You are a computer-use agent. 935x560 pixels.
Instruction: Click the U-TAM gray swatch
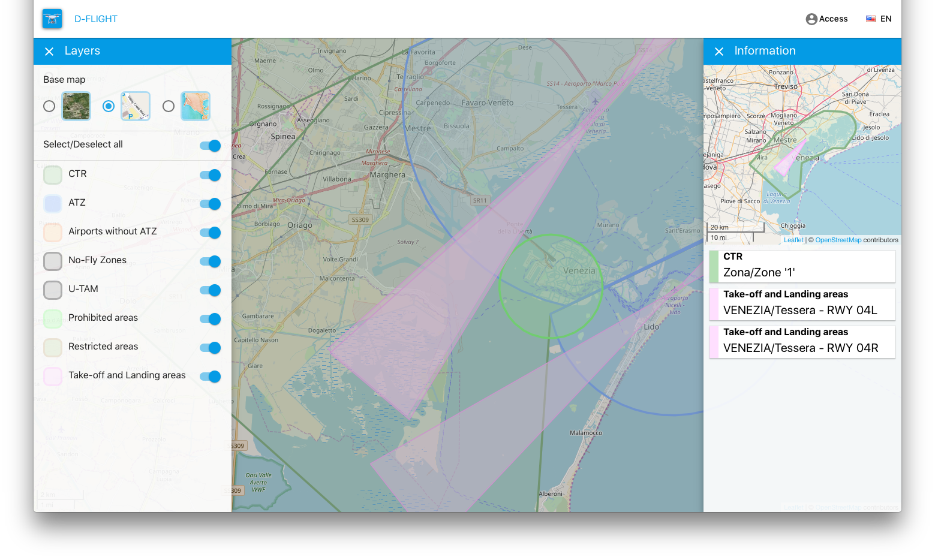click(53, 290)
